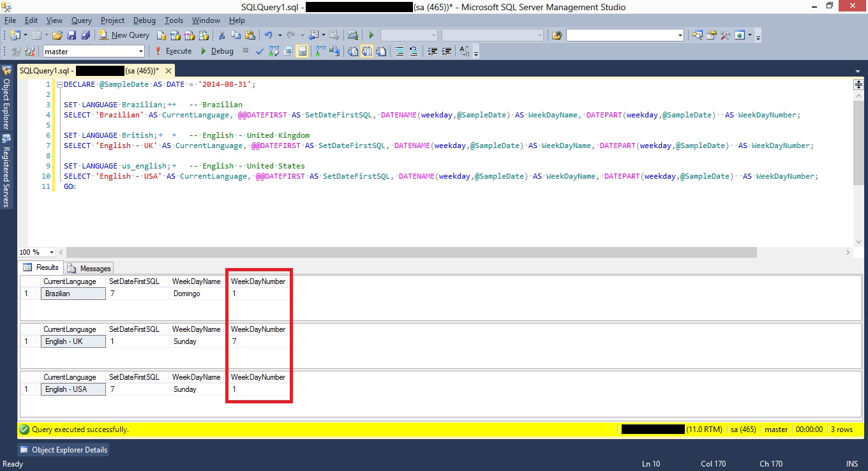Open the master database dropdown
Viewport: 868px width, 471px height.
(140, 51)
